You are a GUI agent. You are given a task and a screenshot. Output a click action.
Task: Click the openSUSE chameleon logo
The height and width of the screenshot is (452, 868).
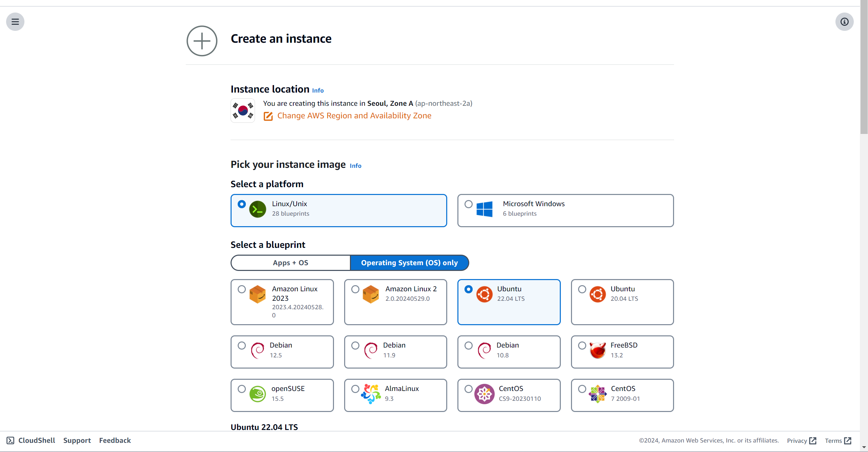258,394
